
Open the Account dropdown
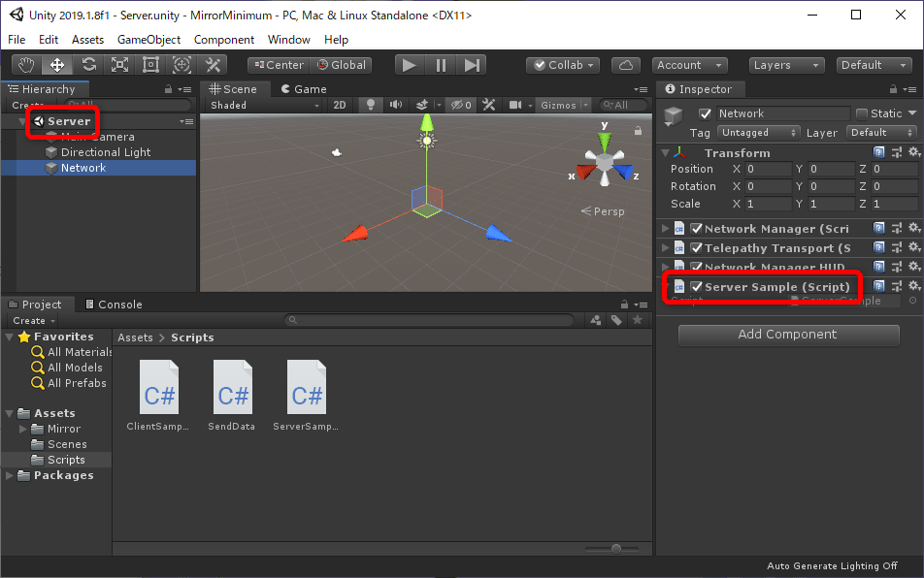click(x=689, y=65)
